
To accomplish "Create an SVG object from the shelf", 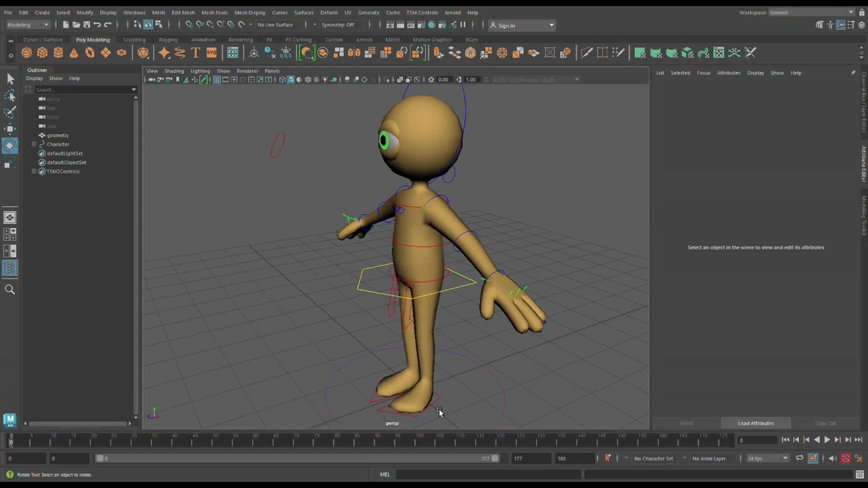I will tap(212, 52).
